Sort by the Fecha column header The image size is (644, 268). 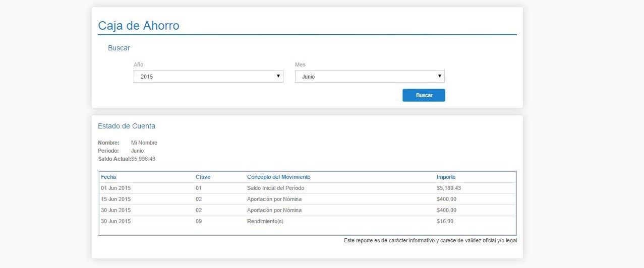coord(108,177)
